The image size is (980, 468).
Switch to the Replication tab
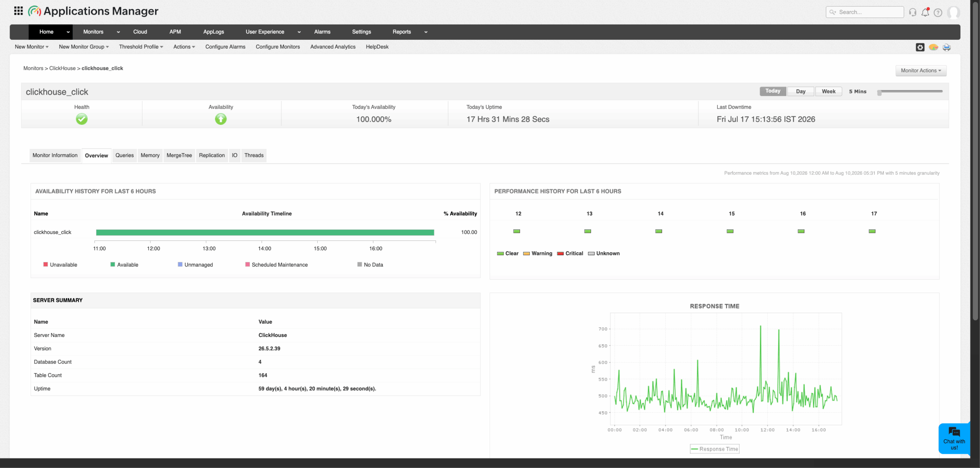click(212, 155)
